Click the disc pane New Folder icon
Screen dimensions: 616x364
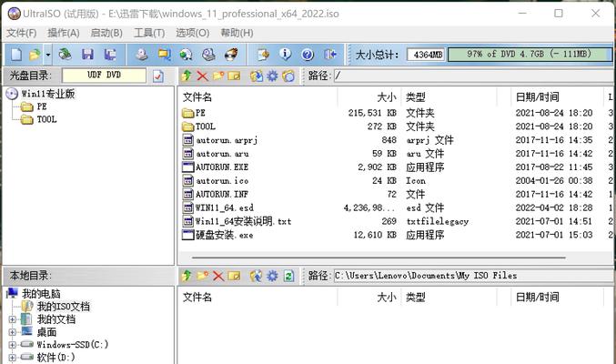pos(218,76)
